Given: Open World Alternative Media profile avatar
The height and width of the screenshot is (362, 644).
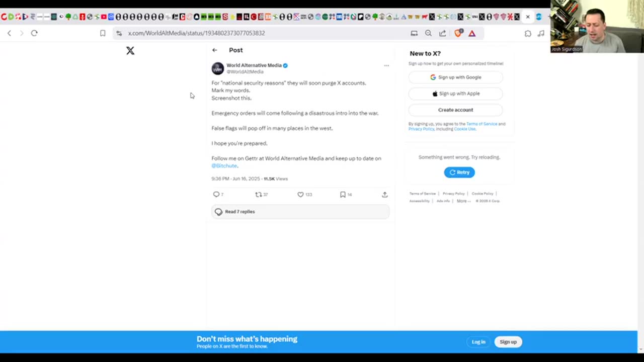Looking at the screenshot, I should pos(217,68).
